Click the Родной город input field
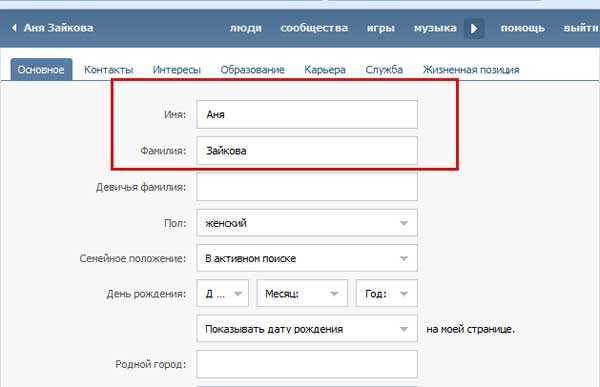 point(307,364)
